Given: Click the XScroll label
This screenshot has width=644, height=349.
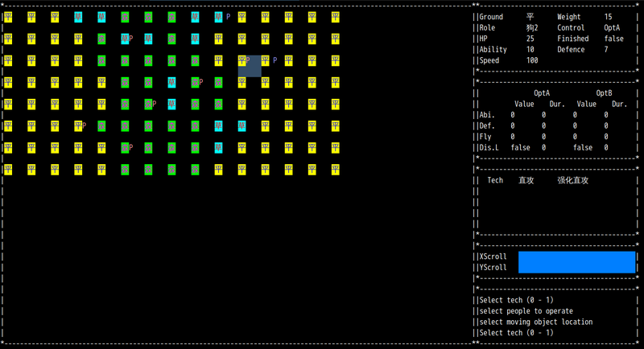Looking at the screenshot, I should pos(493,257).
